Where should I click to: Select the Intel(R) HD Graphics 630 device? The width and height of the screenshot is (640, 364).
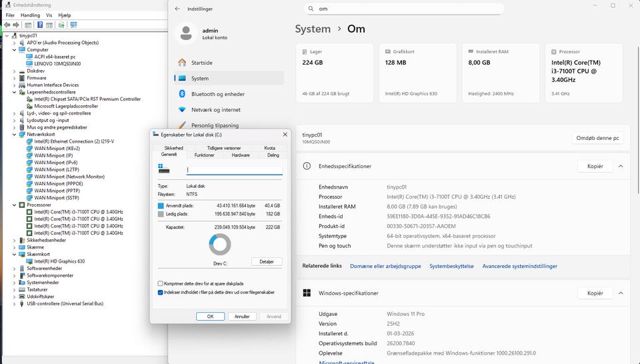[x=59, y=261]
